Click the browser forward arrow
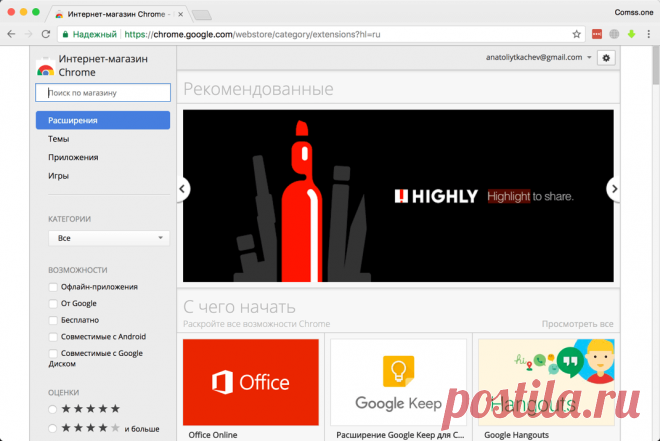Screen dimensions: 660x441 (29, 34)
